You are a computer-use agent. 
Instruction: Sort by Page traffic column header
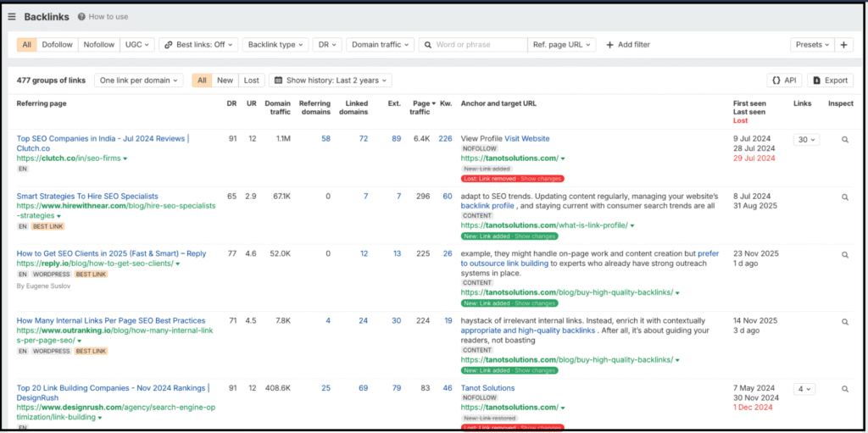point(422,108)
